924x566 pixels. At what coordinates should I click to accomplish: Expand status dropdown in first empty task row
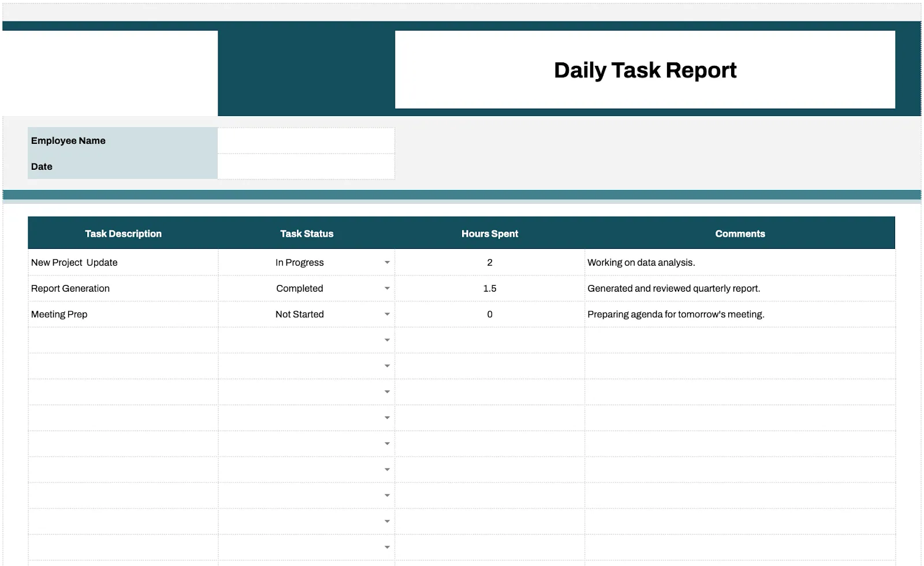pos(387,340)
